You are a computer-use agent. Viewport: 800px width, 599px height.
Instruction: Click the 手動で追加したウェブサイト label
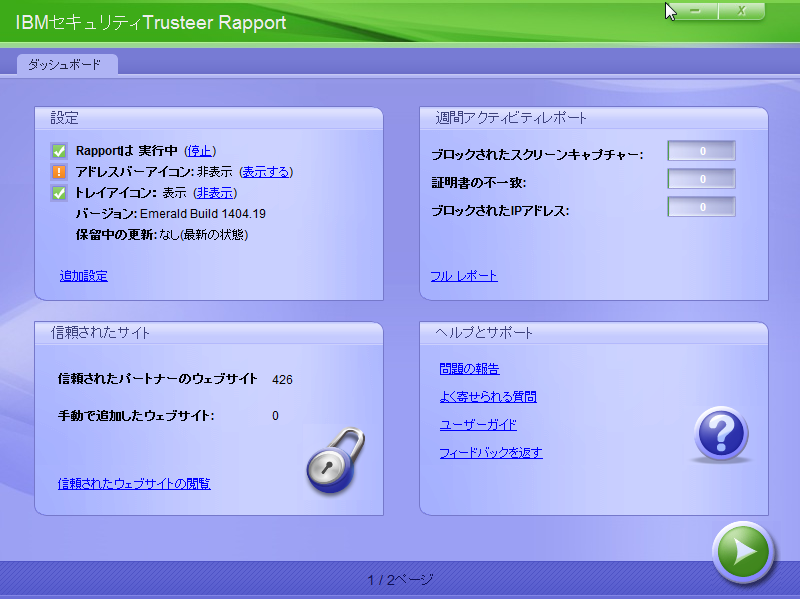click(x=136, y=415)
